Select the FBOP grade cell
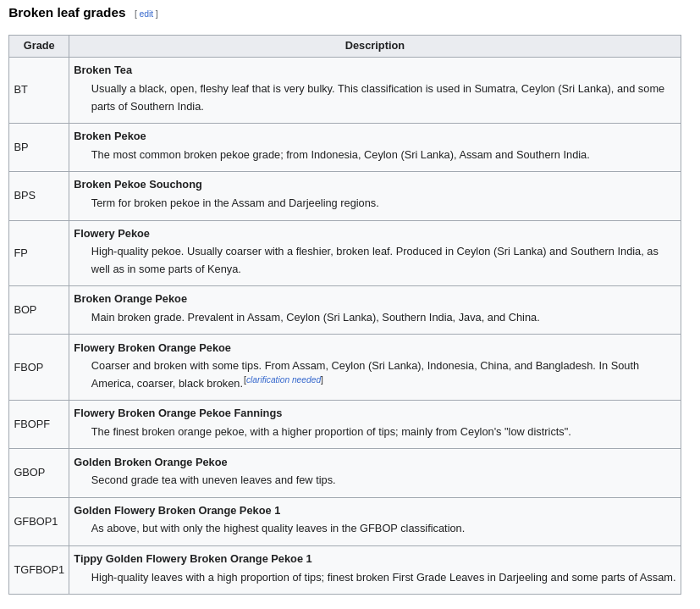The height and width of the screenshot is (609, 700). tap(28, 367)
